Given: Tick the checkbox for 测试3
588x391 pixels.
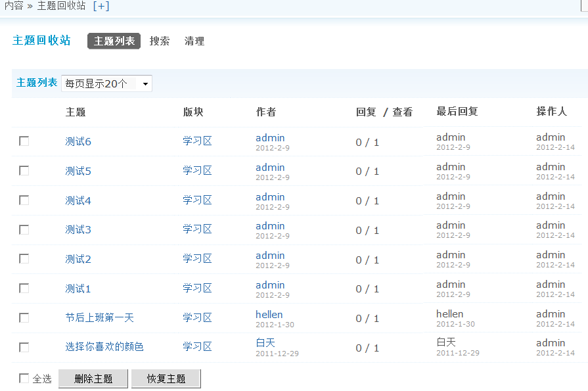Looking at the screenshot, I should [24, 229].
